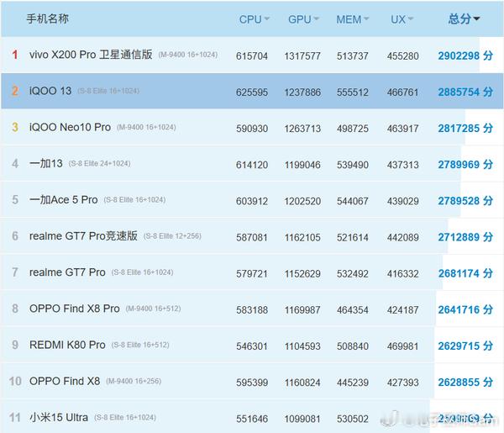Viewport: 504px width, 433px height.
Task: Click GPU score 1152629
Action: (x=302, y=274)
